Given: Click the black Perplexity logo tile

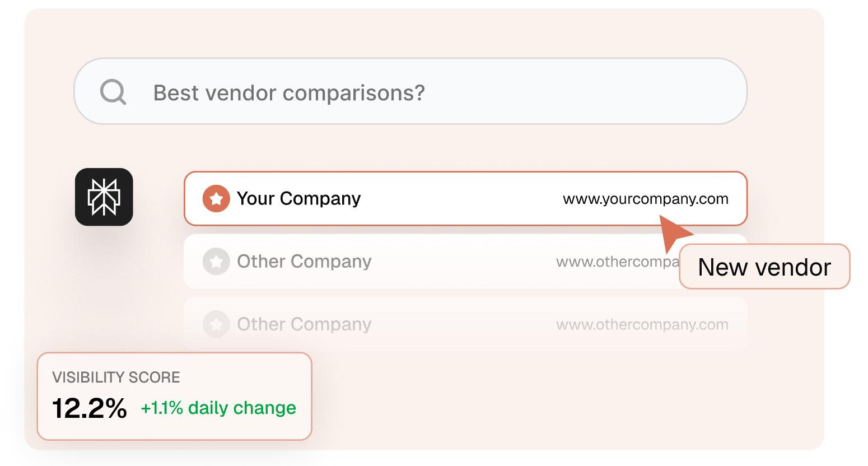Looking at the screenshot, I should point(104,197).
